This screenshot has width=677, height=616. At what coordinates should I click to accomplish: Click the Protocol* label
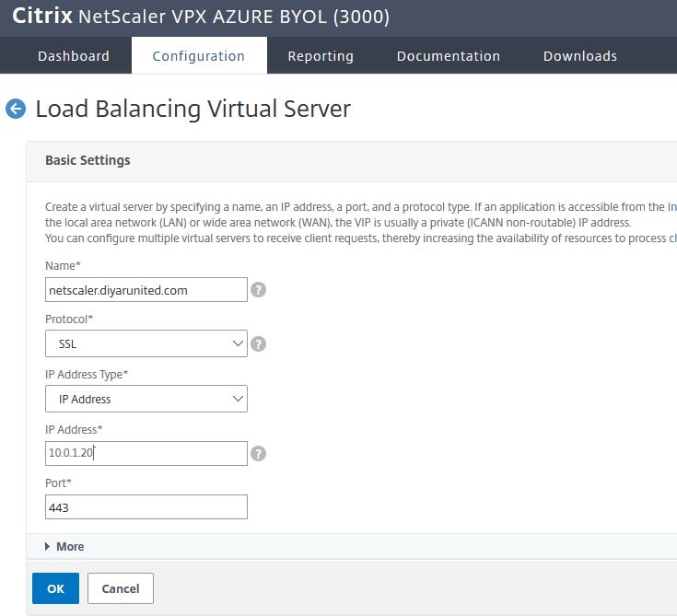pyautogui.click(x=69, y=319)
